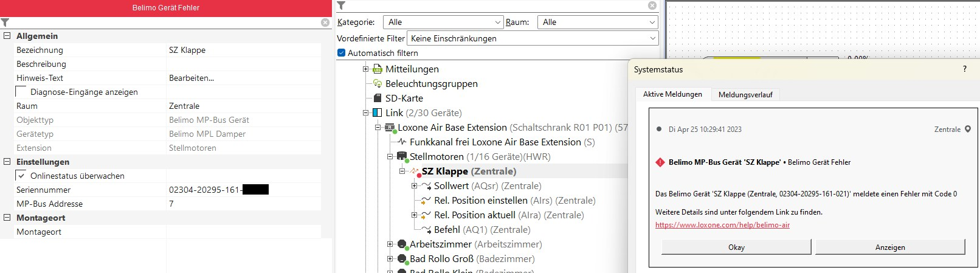Uncheck Onlinestatus überwachen

coord(21,176)
